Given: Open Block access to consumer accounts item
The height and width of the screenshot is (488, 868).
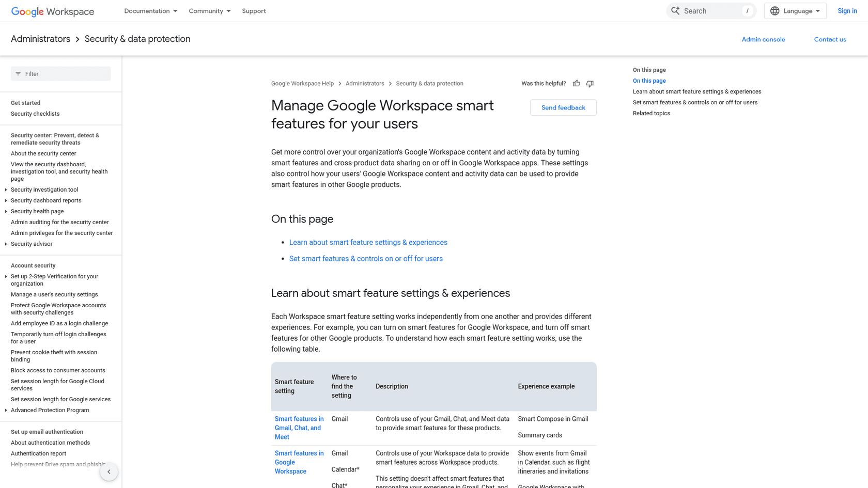Looking at the screenshot, I should [58, 370].
